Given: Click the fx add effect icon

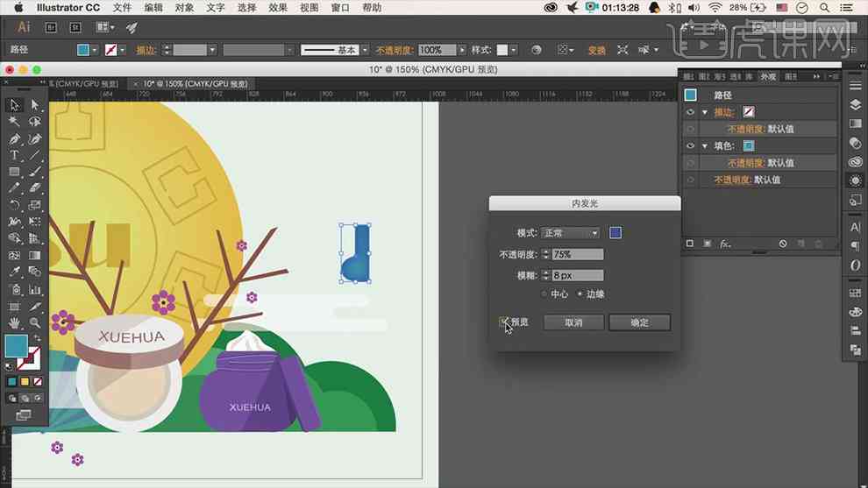Looking at the screenshot, I should tap(724, 244).
